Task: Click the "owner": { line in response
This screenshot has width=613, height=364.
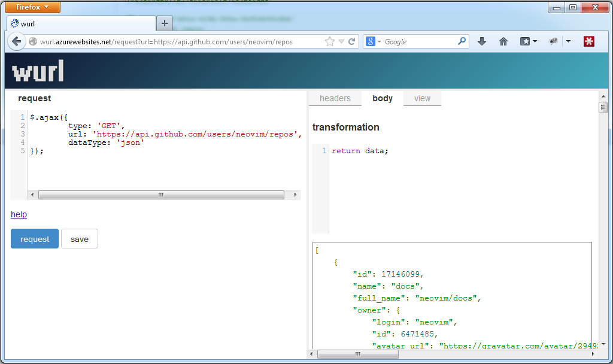Action: pos(377,310)
